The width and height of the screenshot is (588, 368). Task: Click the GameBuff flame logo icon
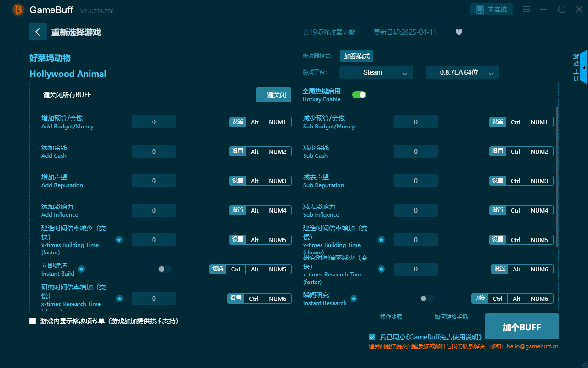[x=17, y=9]
